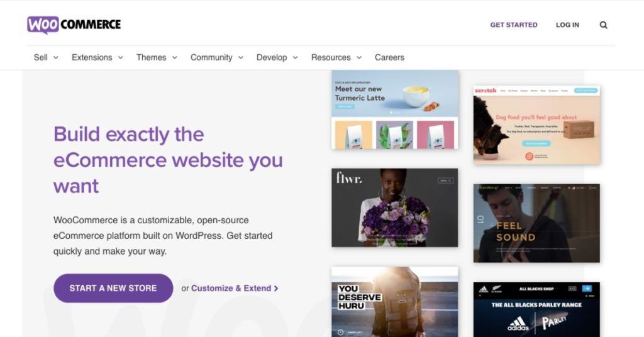The width and height of the screenshot is (644, 337).
Task: Open the Feel Sound guitar store thumbnail
Action: (536, 223)
